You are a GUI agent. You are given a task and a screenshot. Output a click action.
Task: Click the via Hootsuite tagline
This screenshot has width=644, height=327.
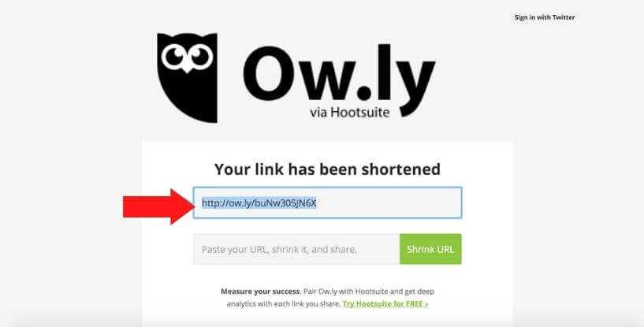[349, 112]
